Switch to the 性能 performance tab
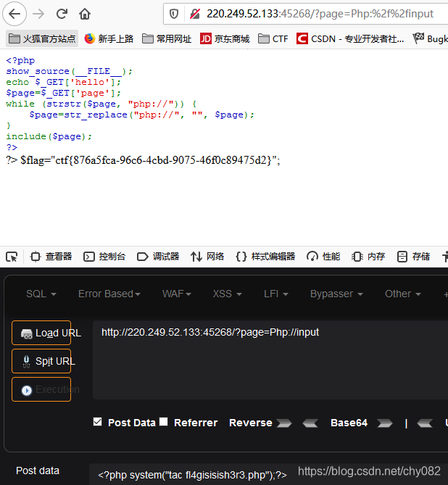Screen dimensions: 448x485 323,257
